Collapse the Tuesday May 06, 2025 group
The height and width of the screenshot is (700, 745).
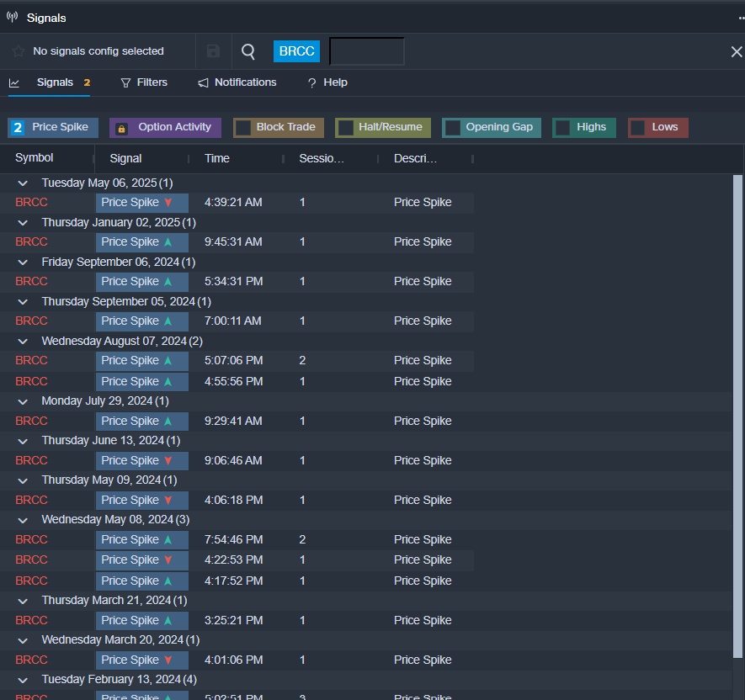24,183
